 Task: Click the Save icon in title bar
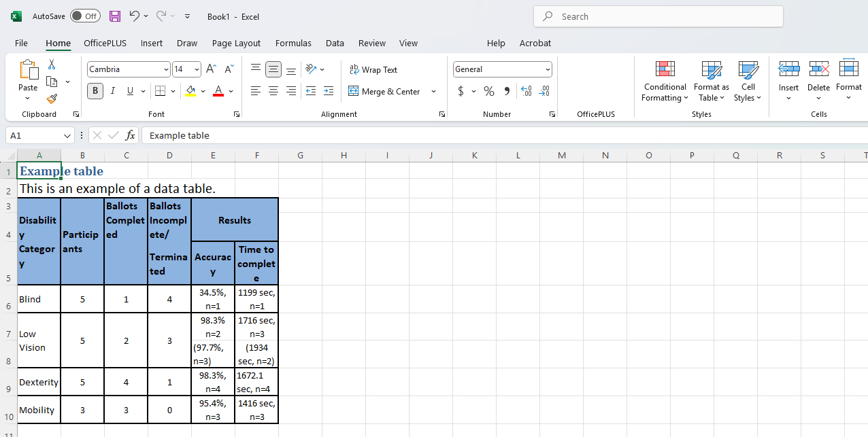(x=115, y=16)
